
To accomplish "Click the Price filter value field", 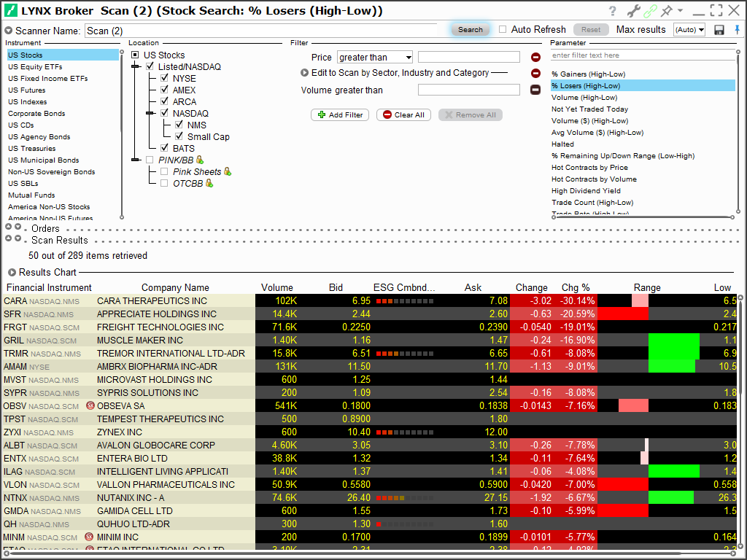I will coord(469,57).
